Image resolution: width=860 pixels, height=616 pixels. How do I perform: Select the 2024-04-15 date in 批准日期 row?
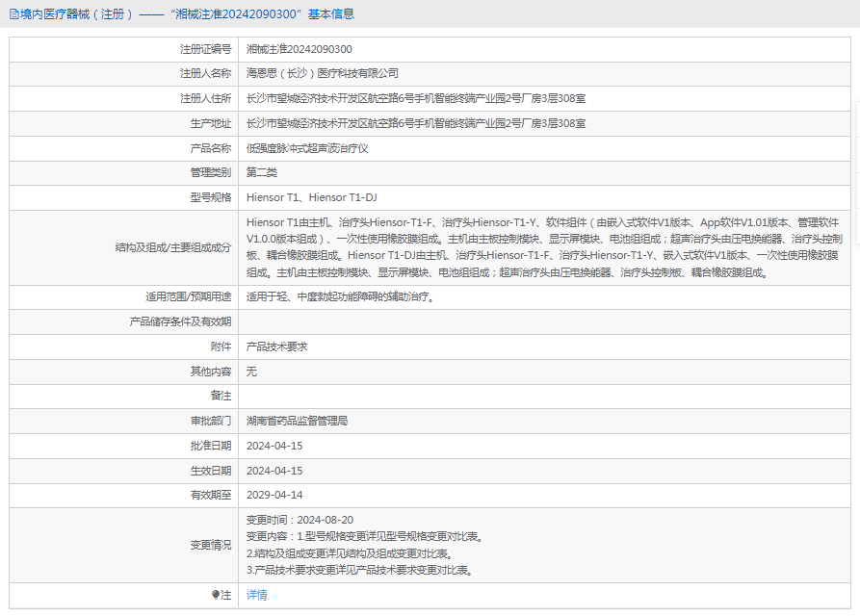[x=274, y=446]
